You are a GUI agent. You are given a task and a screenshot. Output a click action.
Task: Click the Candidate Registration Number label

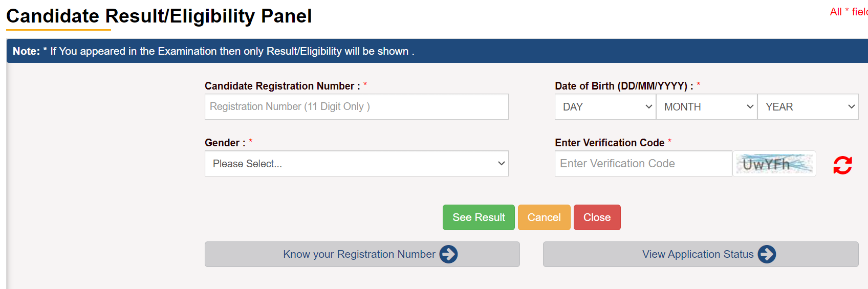coord(282,86)
